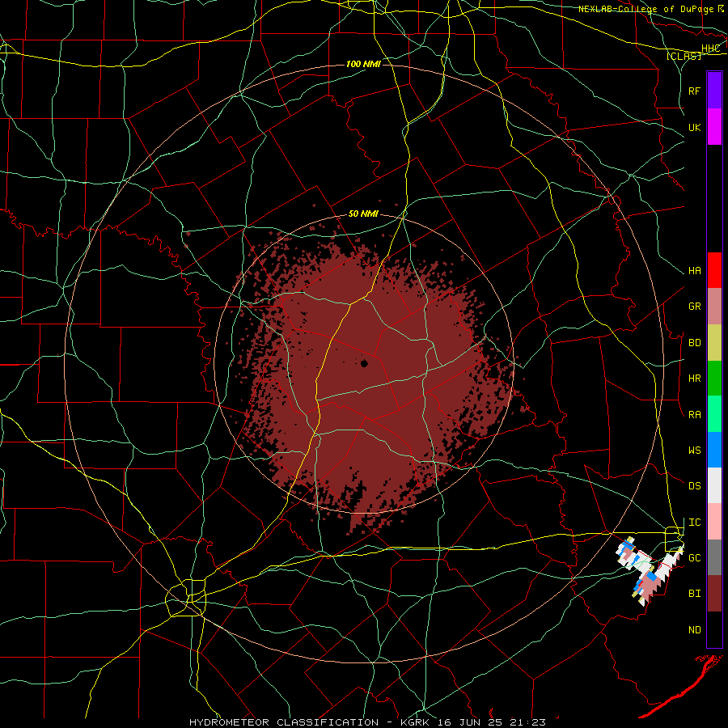Click the UK legend label
Image resolution: width=728 pixels, height=728 pixels.
point(694,127)
